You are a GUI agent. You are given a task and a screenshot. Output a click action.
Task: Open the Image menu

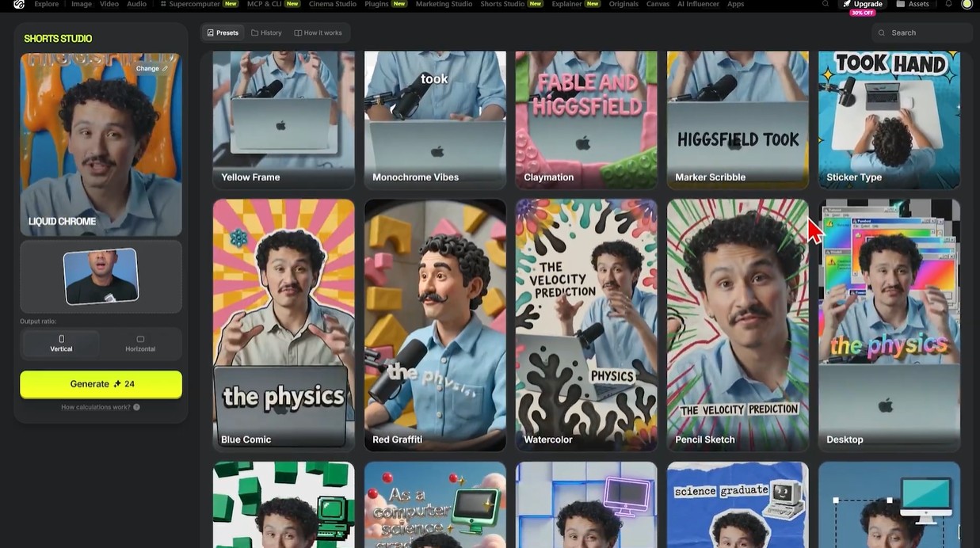[82, 4]
